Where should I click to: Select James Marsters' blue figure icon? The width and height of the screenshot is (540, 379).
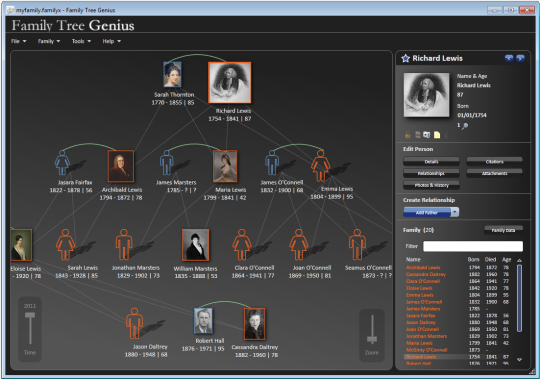click(x=167, y=163)
